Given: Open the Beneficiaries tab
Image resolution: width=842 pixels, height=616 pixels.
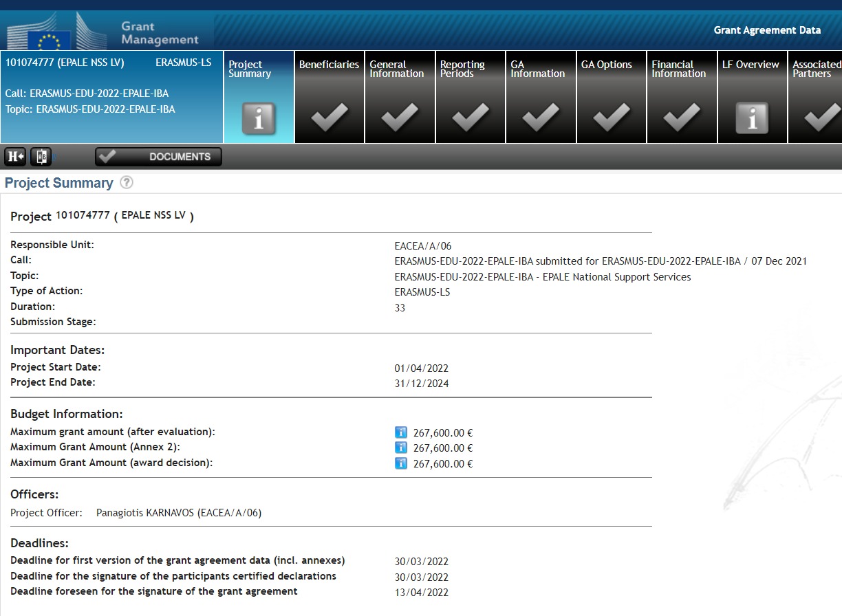Looking at the screenshot, I should pos(329,97).
